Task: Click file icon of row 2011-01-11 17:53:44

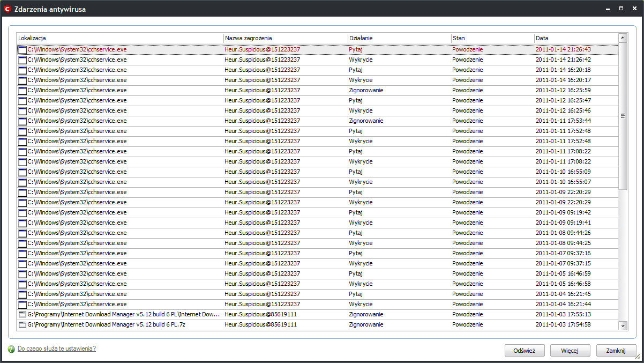Action: (x=23, y=121)
